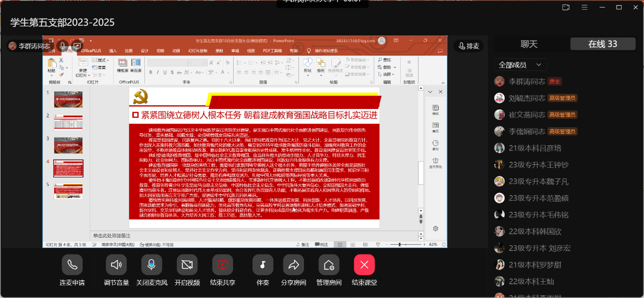The height and width of the screenshot is (298, 644).
Task: Toggle 李群涛同志's microphone icon on the video label
Action: [x=63, y=46]
